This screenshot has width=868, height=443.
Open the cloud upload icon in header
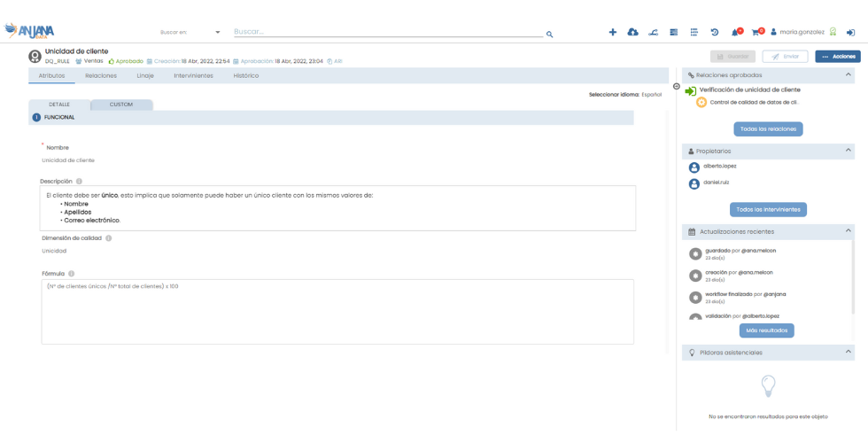point(632,33)
